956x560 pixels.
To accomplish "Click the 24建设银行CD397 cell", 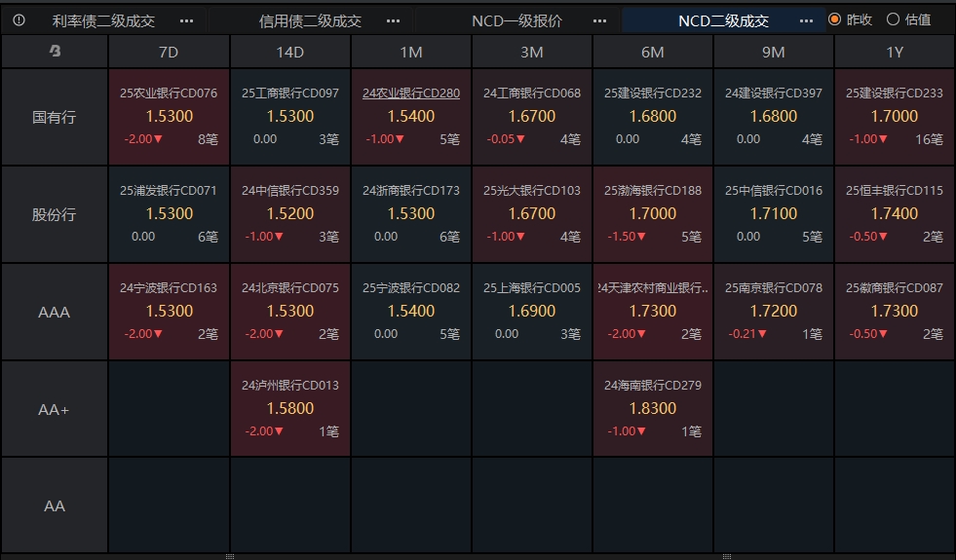I will tap(774, 117).
